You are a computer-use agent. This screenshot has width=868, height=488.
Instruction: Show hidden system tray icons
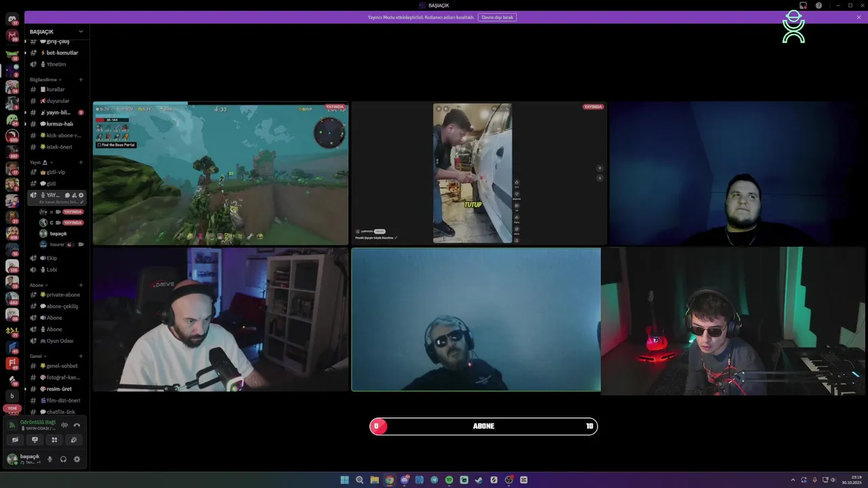[793, 480]
